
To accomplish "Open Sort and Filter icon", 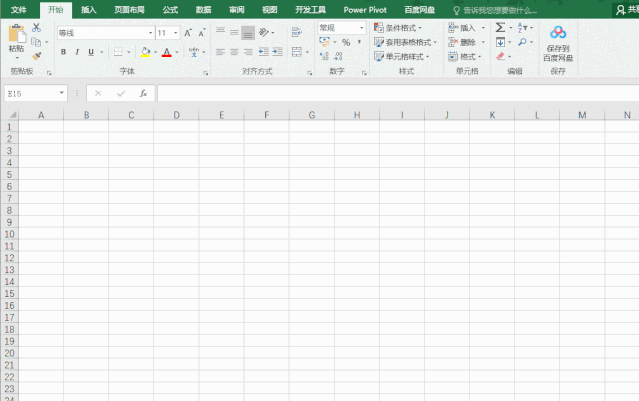I will [x=522, y=28].
